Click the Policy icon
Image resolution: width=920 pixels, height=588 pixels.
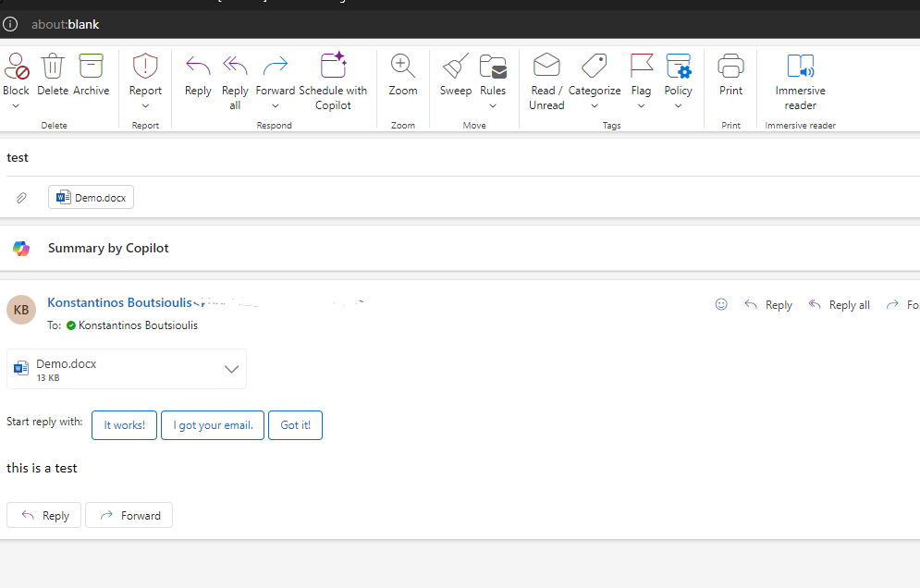[679, 66]
